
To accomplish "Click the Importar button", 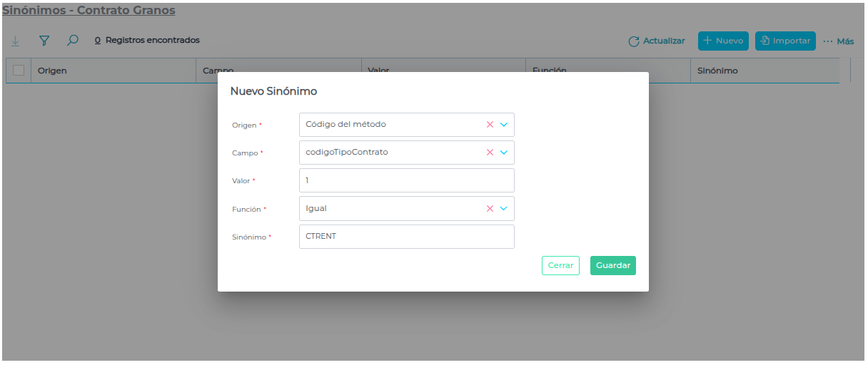I will (784, 41).
